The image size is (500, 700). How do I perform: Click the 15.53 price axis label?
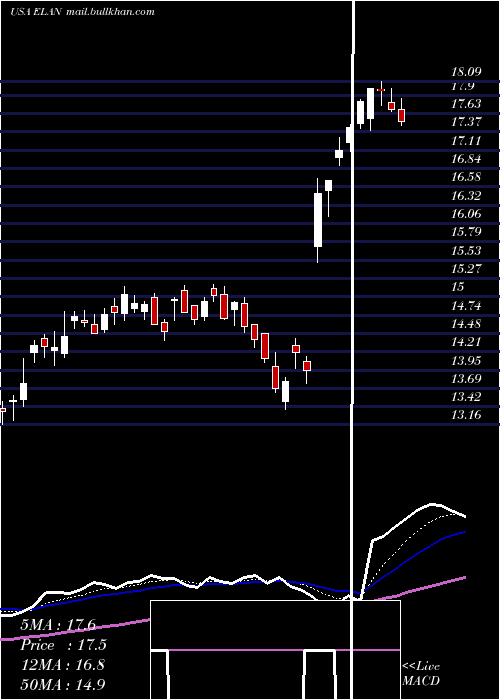click(x=466, y=250)
